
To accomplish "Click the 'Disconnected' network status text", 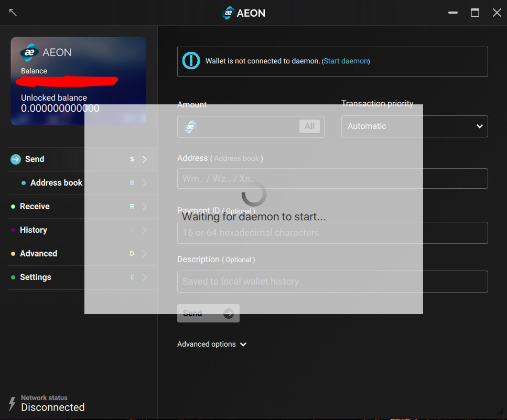I will tap(53, 407).
